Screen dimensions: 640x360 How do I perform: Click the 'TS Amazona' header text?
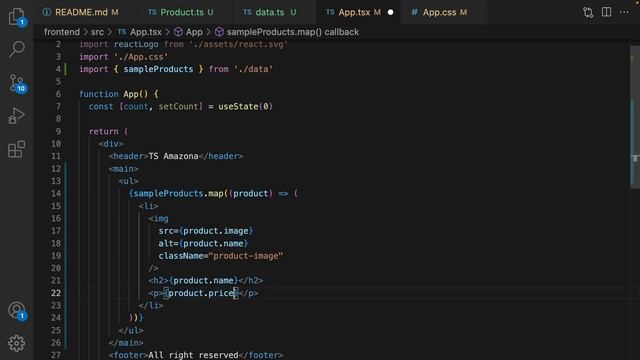173,156
